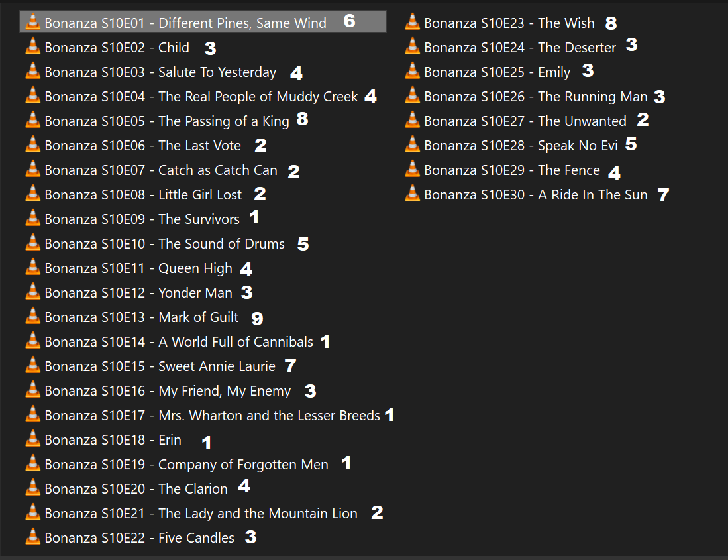Click VLC icon for Catch as Catch Can
728x560 pixels.
click(x=32, y=169)
